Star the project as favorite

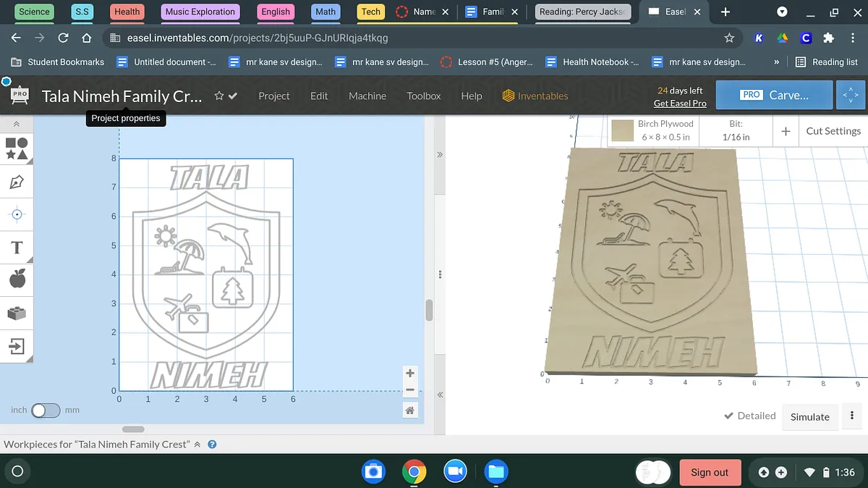218,96
